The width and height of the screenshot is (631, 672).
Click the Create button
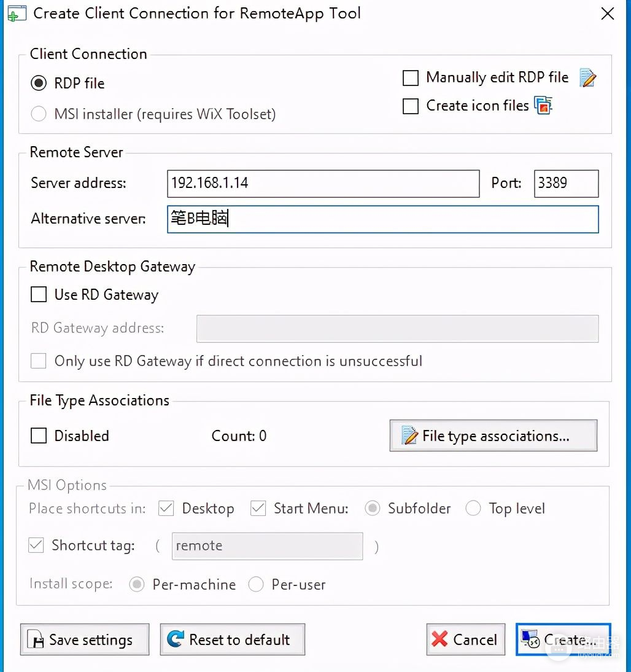click(563, 639)
